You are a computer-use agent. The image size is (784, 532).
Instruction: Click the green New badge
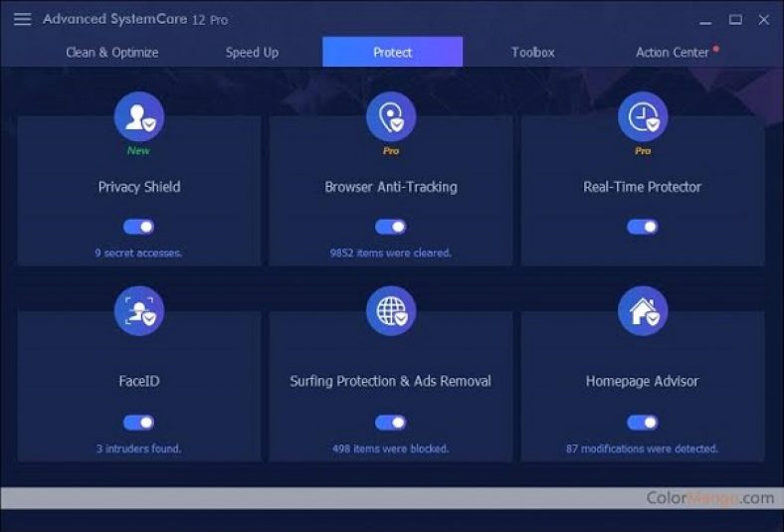tap(138, 151)
